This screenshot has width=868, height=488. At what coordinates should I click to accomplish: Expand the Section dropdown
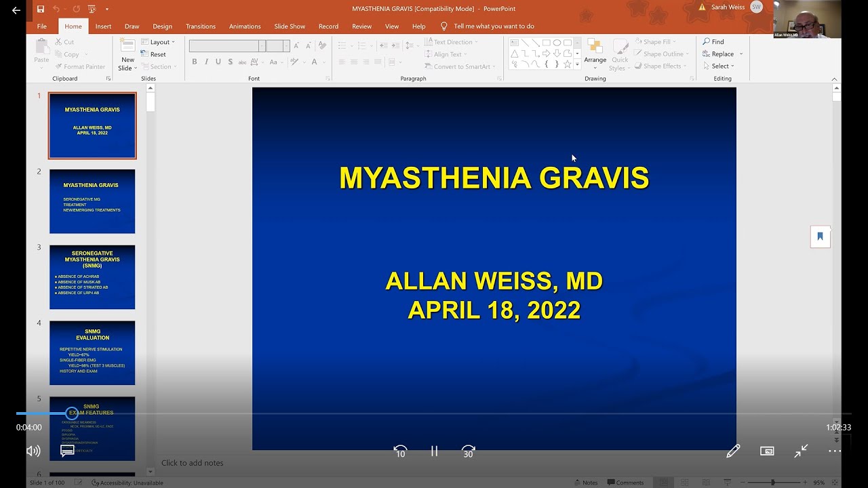[x=159, y=66]
